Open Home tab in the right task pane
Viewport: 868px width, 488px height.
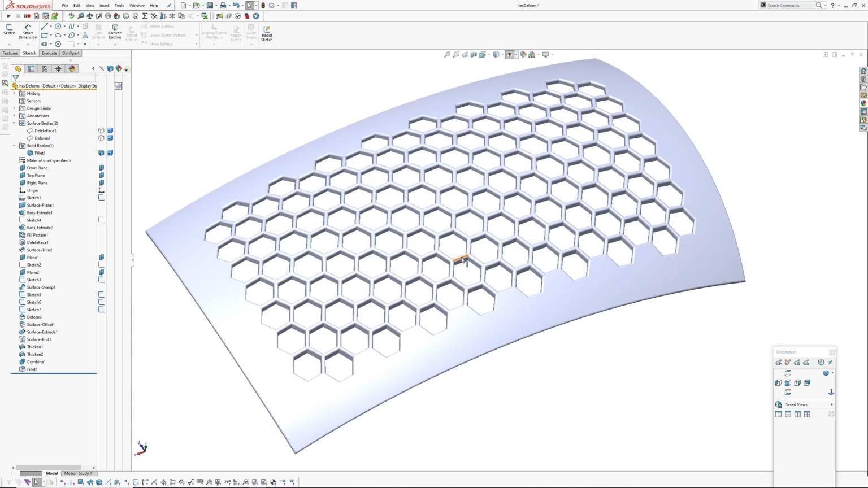[863, 71]
